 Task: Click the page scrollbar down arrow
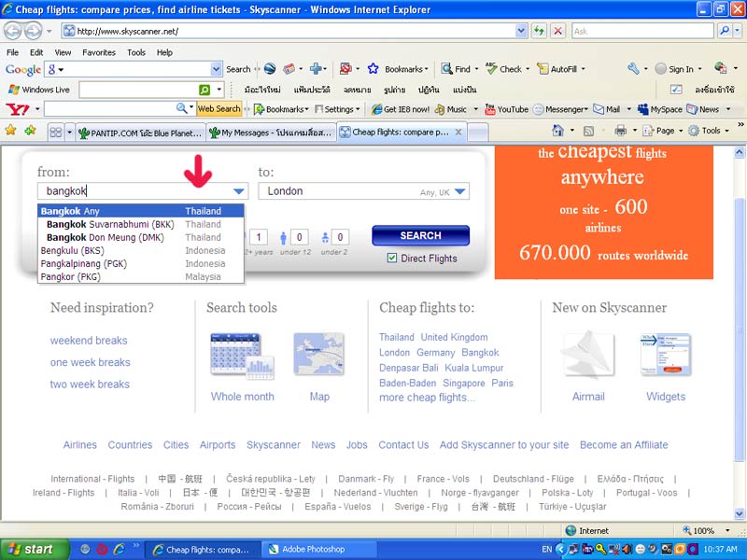pyautogui.click(x=739, y=513)
